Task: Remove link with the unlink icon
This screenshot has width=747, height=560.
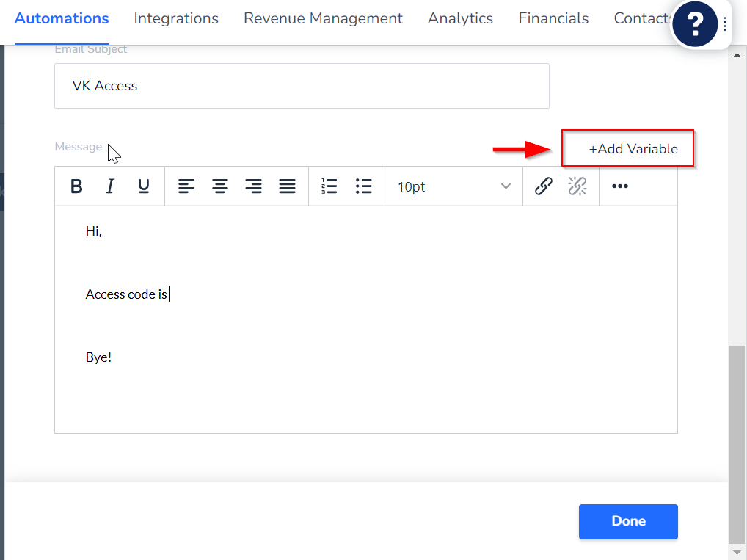Action: pos(577,186)
